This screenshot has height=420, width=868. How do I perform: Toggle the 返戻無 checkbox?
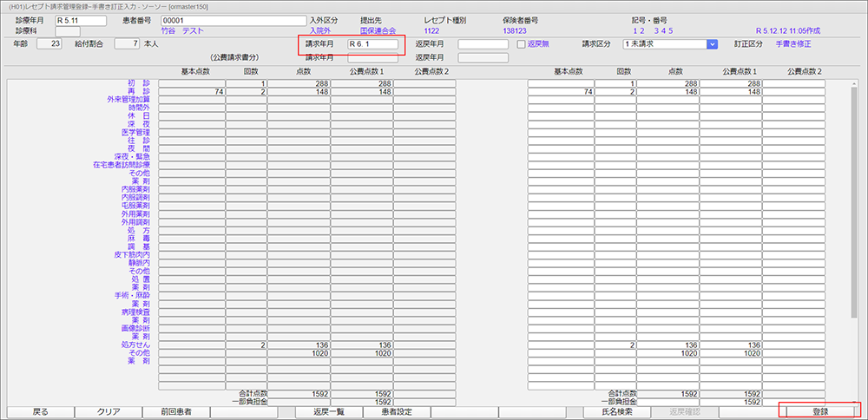coord(522,43)
